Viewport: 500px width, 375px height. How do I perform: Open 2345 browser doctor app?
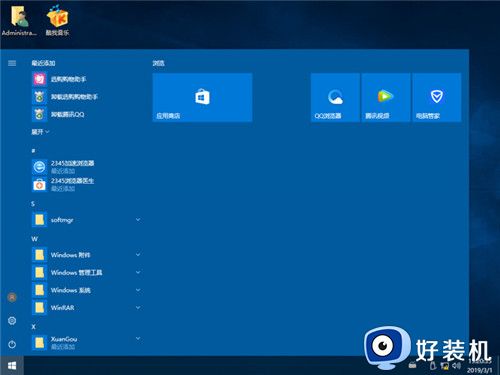pyautogui.click(x=87, y=184)
